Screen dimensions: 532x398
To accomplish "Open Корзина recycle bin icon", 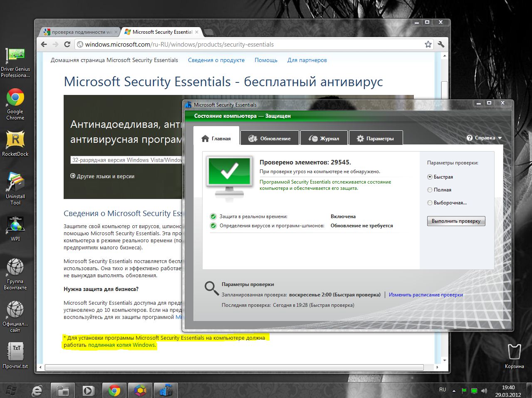I will tap(515, 356).
